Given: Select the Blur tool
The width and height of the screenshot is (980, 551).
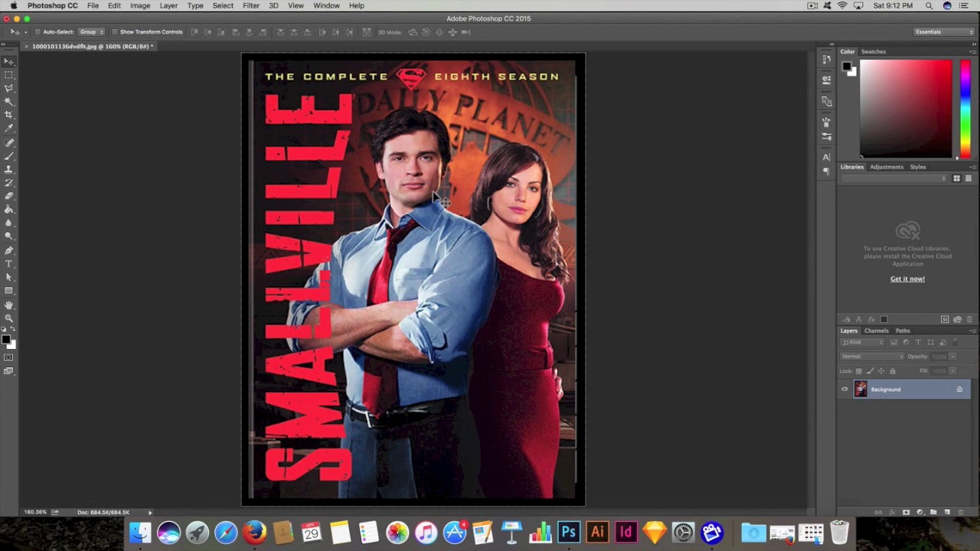Looking at the screenshot, I should click(8, 223).
